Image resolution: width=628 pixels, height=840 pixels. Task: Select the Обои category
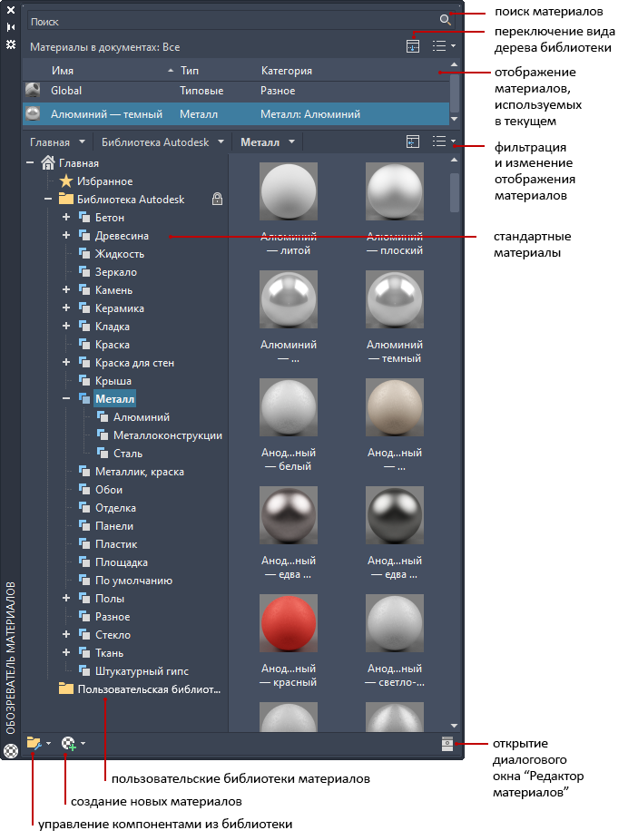[x=101, y=490]
